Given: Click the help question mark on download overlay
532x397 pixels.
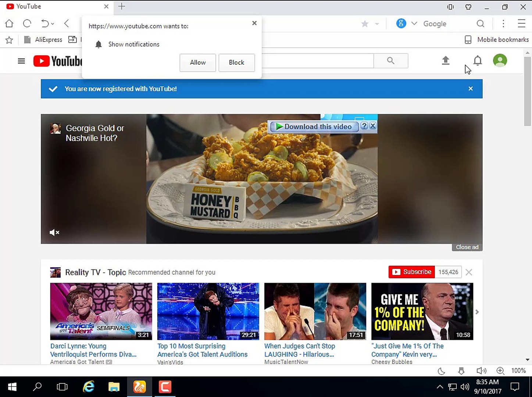Looking at the screenshot, I should 364,126.
